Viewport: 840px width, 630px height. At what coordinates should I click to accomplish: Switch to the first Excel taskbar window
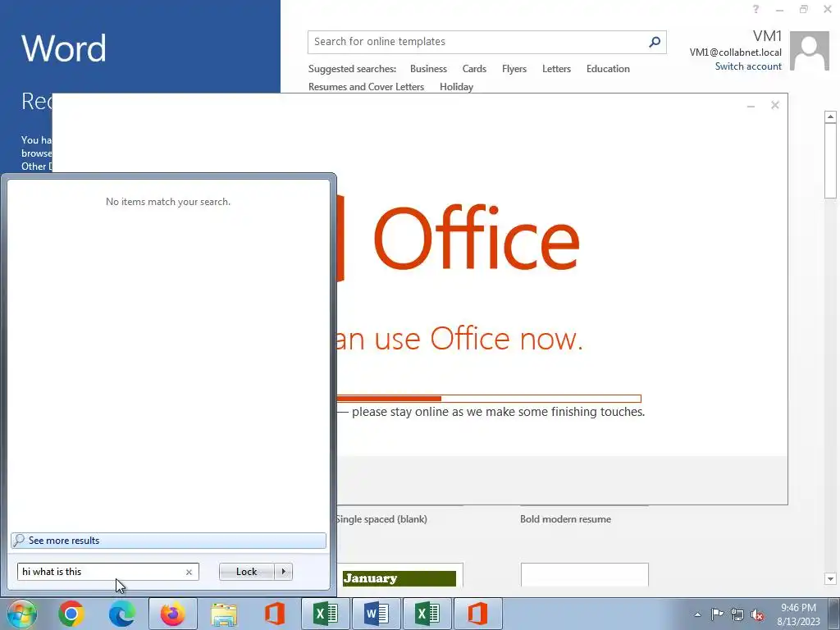[x=326, y=614]
